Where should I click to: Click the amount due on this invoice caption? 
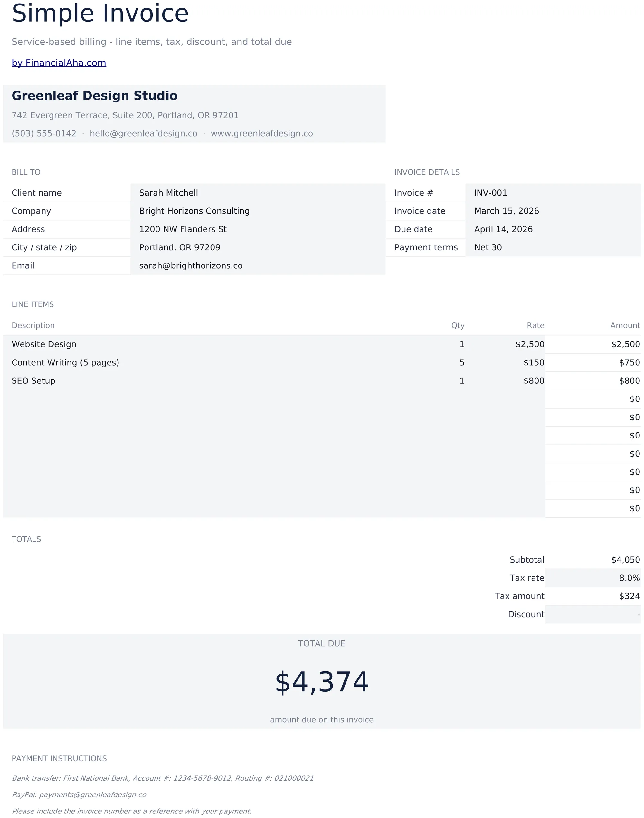click(322, 720)
